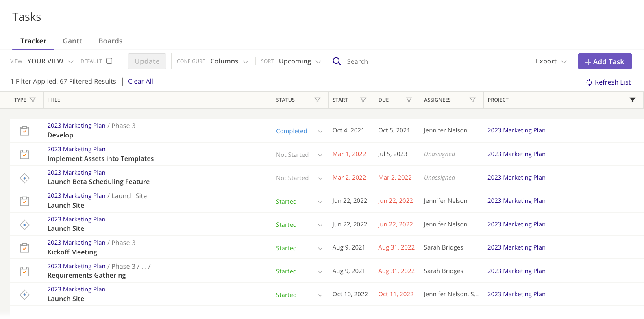This screenshot has height=319, width=644.
Task: Click the Add Task button
Action: coord(605,61)
